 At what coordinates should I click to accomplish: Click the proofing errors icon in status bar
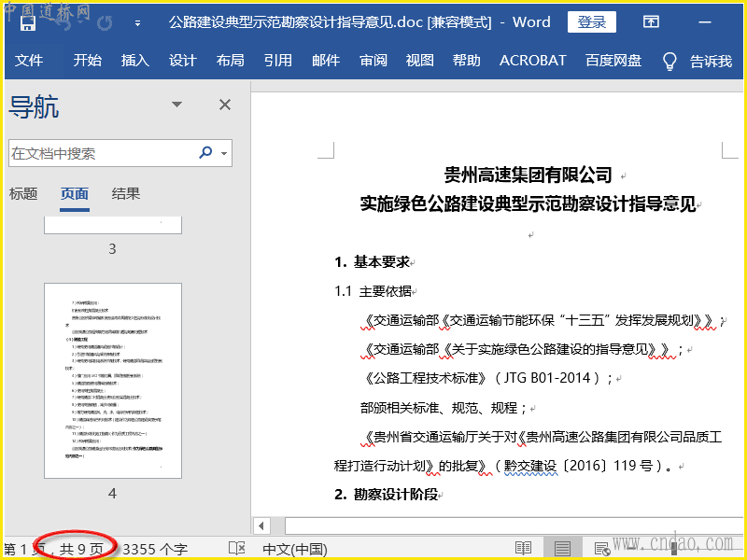click(x=237, y=548)
